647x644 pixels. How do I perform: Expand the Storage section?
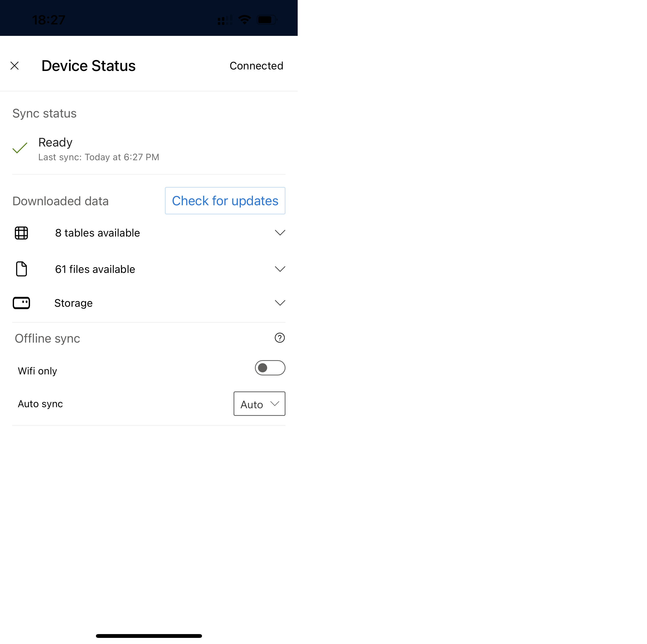280,302
